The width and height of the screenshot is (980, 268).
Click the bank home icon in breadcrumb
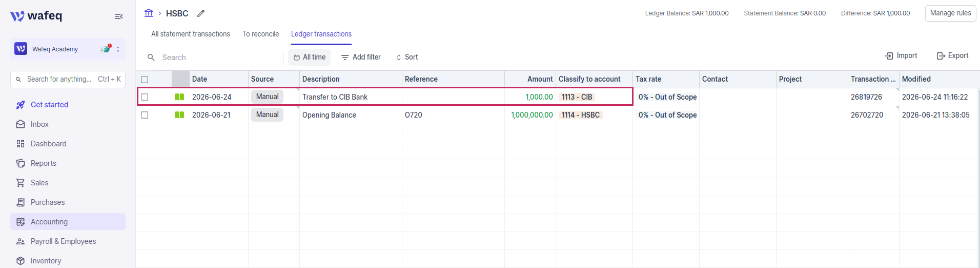149,13
